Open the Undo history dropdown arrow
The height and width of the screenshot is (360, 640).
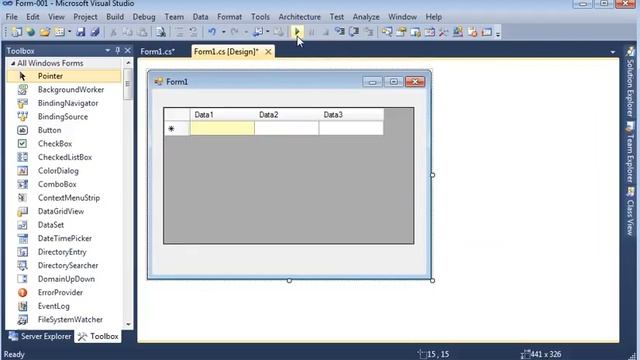tap(223, 32)
